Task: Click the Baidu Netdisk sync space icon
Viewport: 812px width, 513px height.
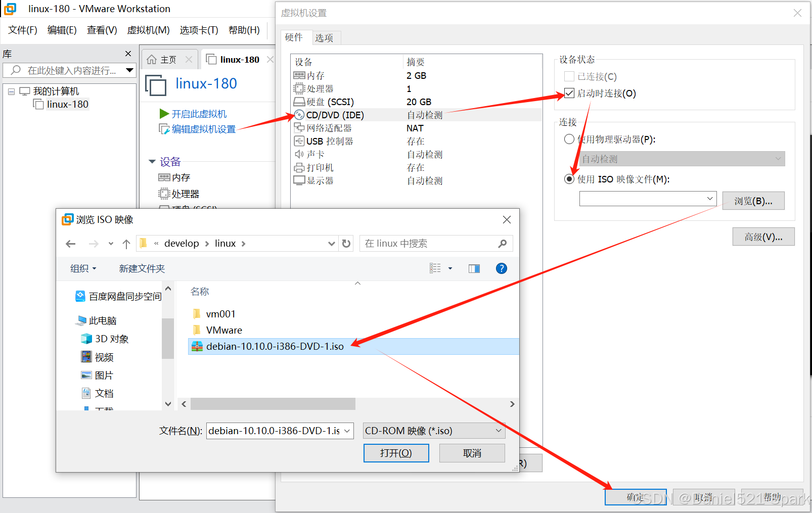Action: (x=80, y=296)
